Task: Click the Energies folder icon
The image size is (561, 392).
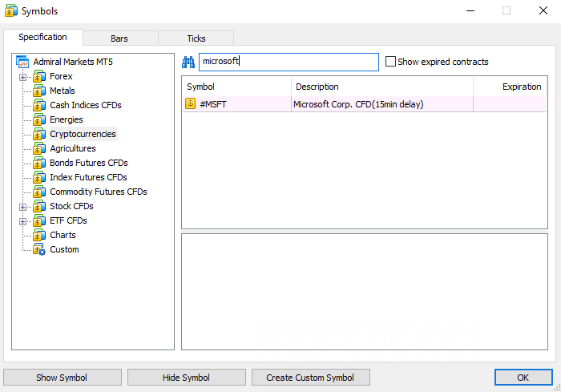Action: (39, 119)
